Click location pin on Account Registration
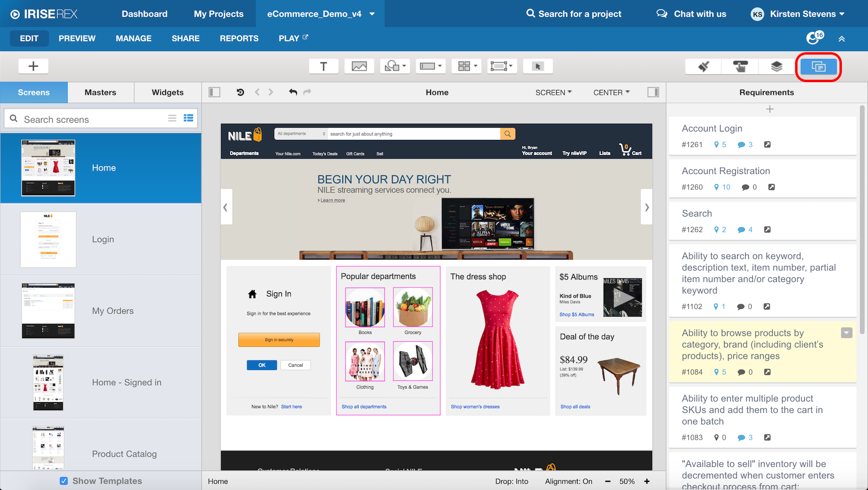 (x=716, y=187)
